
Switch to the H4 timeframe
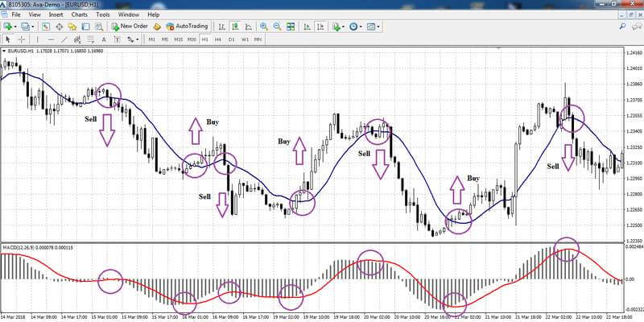218,39
